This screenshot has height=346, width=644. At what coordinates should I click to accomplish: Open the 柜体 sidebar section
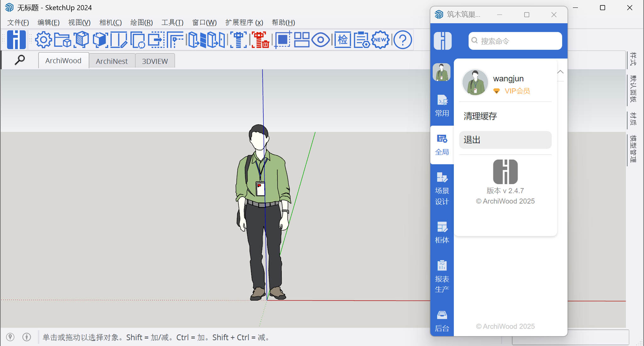click(x=442, y=233)
